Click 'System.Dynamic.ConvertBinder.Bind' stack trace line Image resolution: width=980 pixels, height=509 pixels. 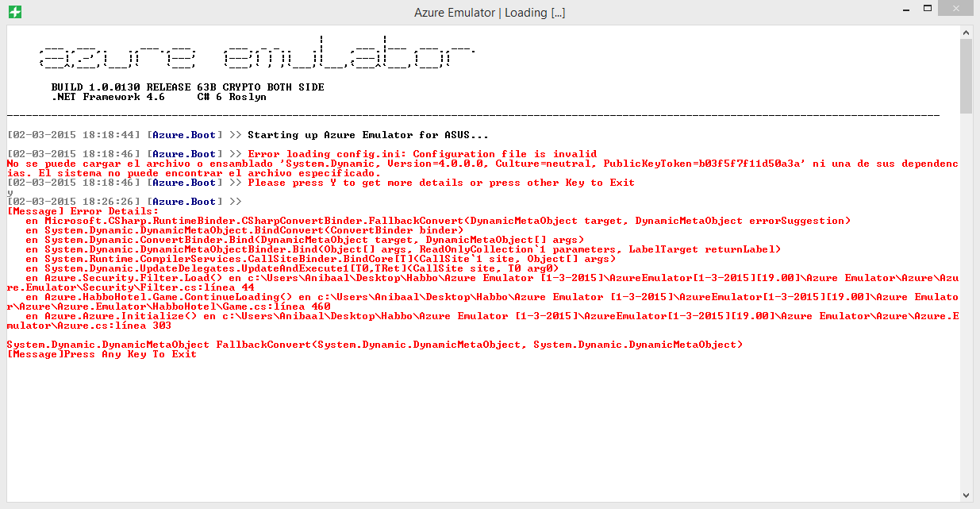point(305,240)
